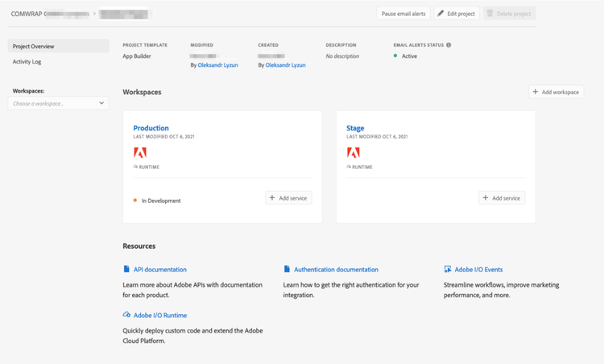604x364 pixels.
Task: Click the pencil icon on Edit project
Action: click(x=441, y=13)
